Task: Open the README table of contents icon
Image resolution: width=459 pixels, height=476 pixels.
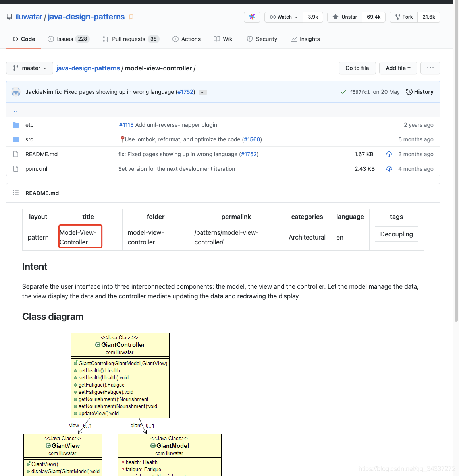Action: [16, 193]
